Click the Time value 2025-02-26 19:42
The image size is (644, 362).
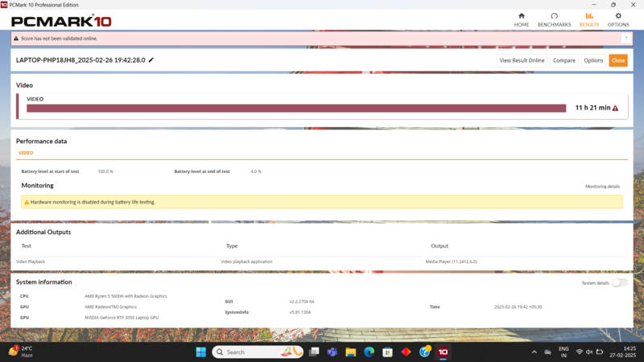coord(518,306)
